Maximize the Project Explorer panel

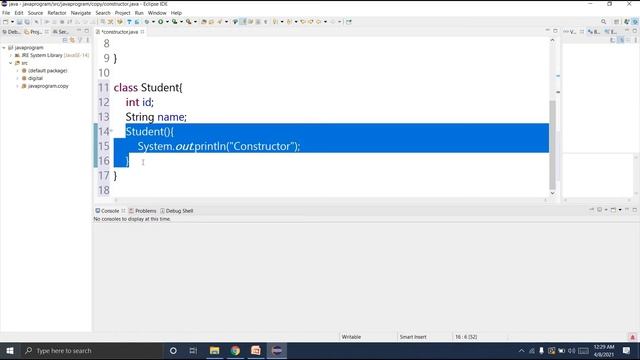[x=87, y=31]
